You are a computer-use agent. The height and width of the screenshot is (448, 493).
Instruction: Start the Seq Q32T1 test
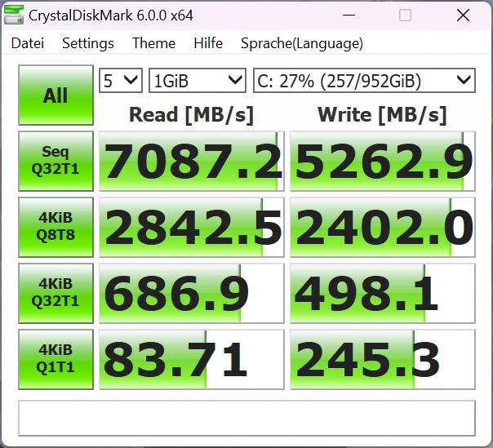(56, 161)
